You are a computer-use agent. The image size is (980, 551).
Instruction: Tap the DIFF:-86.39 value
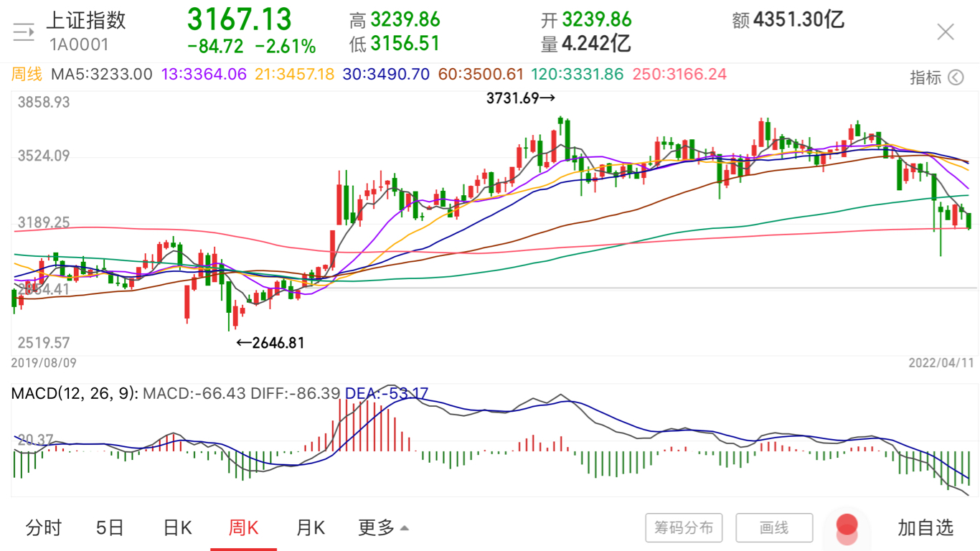[296, 393]
